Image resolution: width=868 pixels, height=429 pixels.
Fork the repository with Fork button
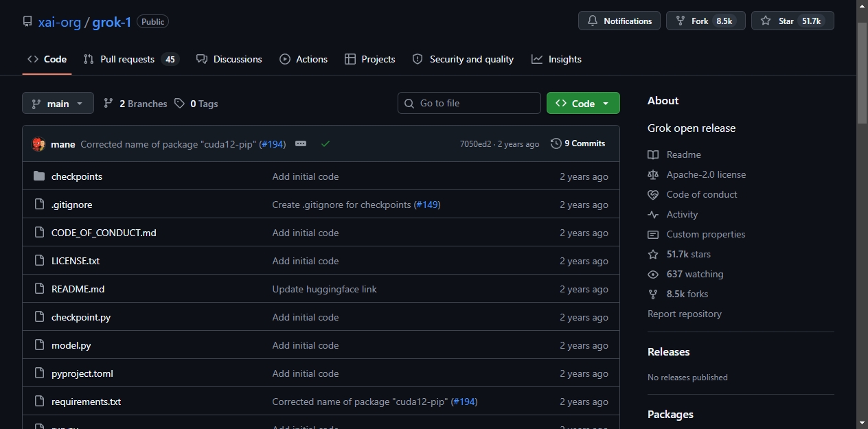705,21
